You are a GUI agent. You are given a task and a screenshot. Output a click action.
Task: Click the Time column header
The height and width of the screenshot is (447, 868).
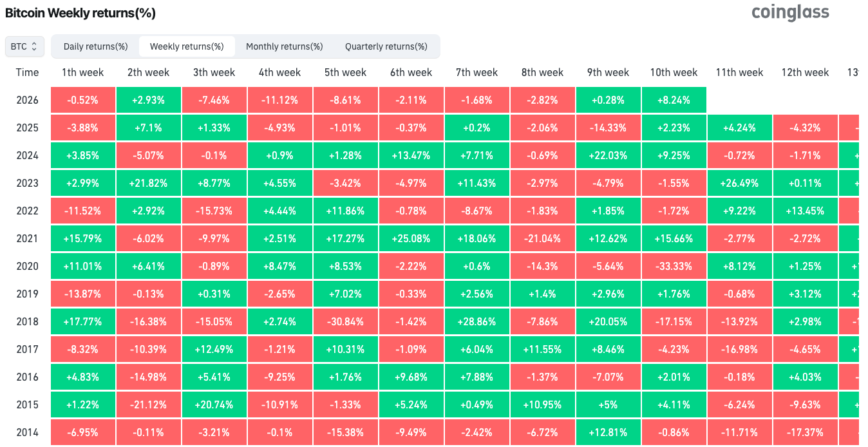coord(27,72)
